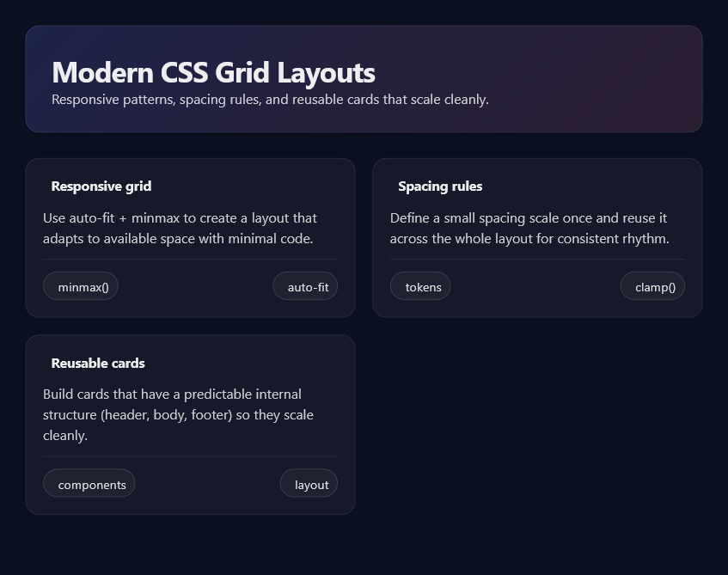Click the Responsive grid card title

[x=101, y=187]
